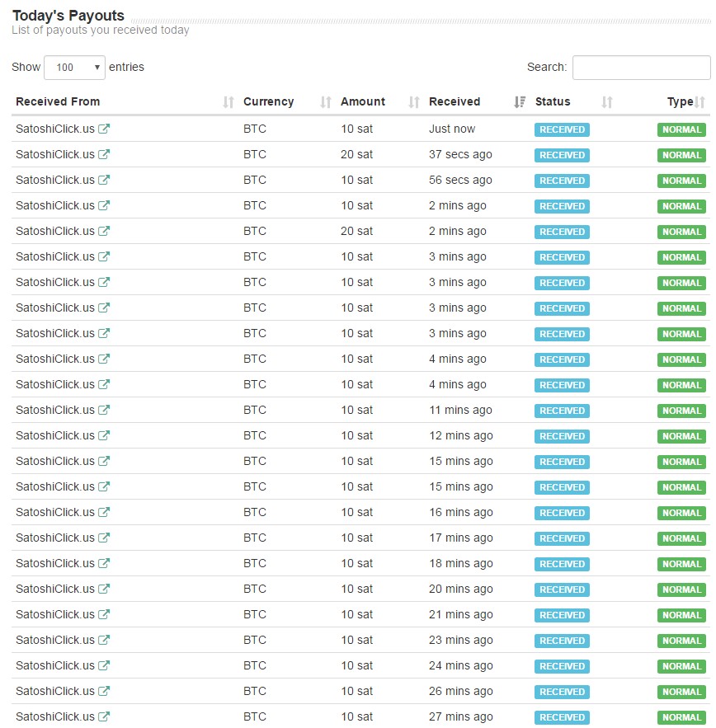Click external link icon in the 'Just now' row
The height and width of the screenshot is (728, 716).
[104, 129]
